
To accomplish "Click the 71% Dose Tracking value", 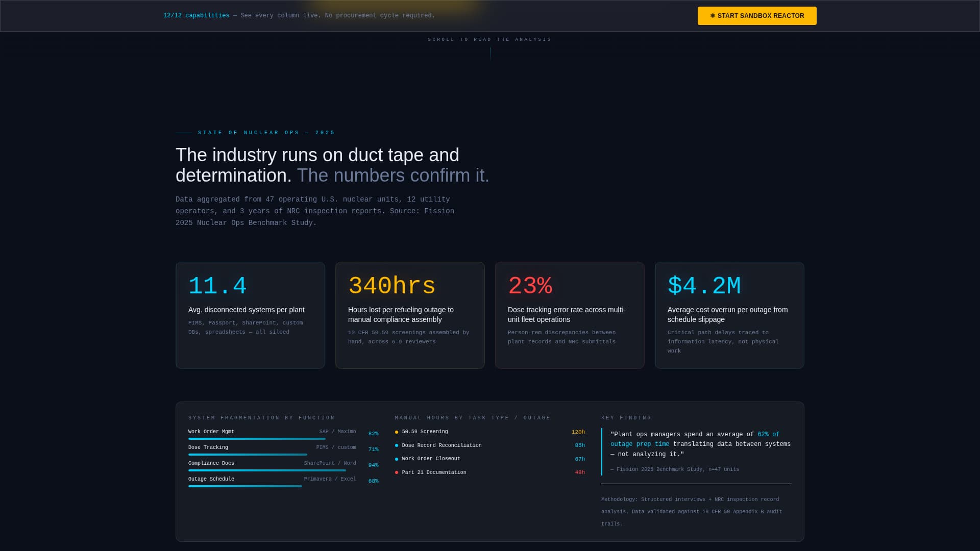I will click(x=374, y=449).
